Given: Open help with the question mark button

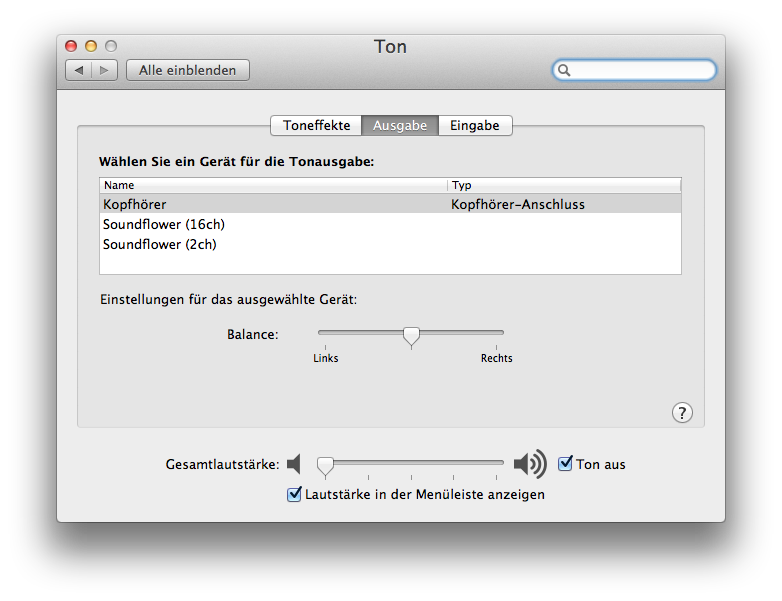Looking at the screenshot, I should pos(682,412).
